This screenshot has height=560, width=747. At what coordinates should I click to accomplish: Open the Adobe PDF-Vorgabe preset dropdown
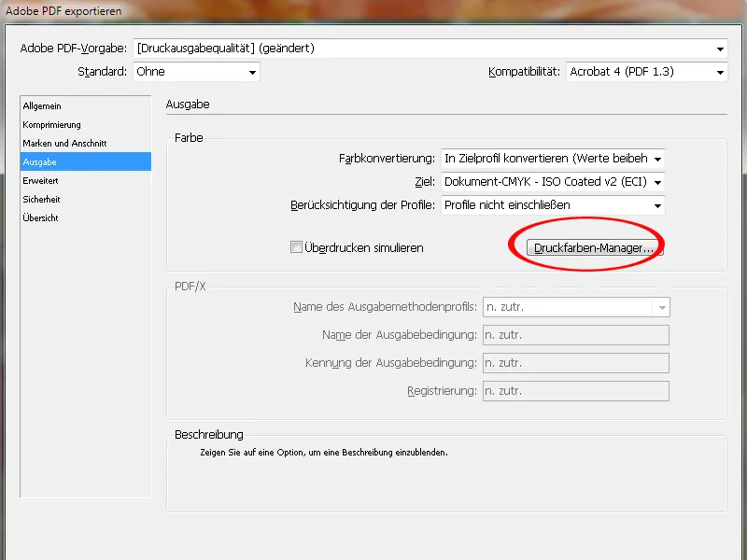[x=719, y=49]
